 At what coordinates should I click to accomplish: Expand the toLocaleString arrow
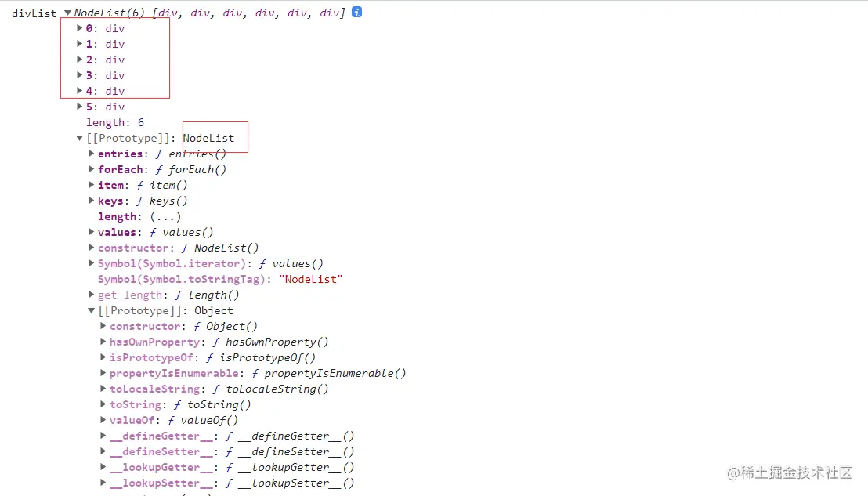pos(103,389)
